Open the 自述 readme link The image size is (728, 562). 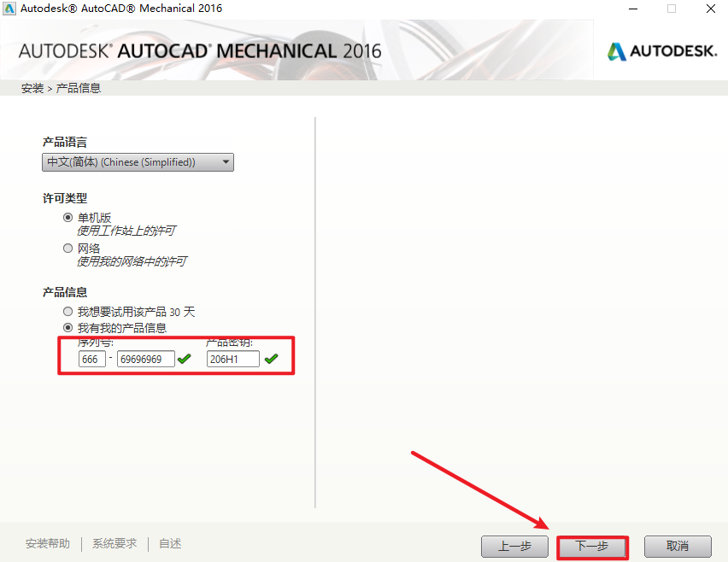tap(170, 543)
